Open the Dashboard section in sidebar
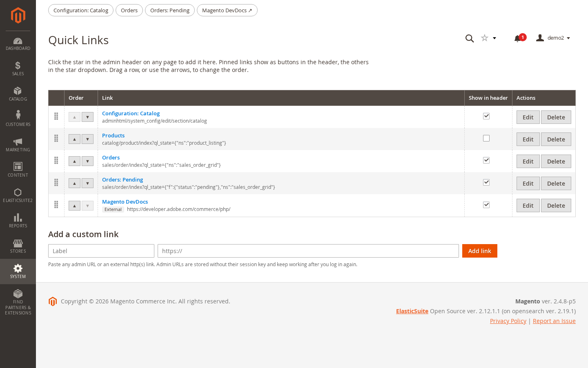The width and height of the screenshot is (588, 368). click(18, 44)
